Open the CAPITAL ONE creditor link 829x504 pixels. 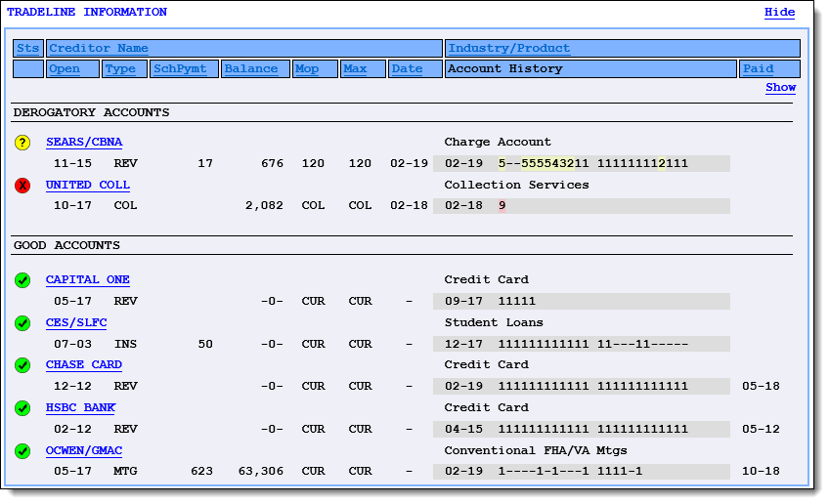[88, 279]
